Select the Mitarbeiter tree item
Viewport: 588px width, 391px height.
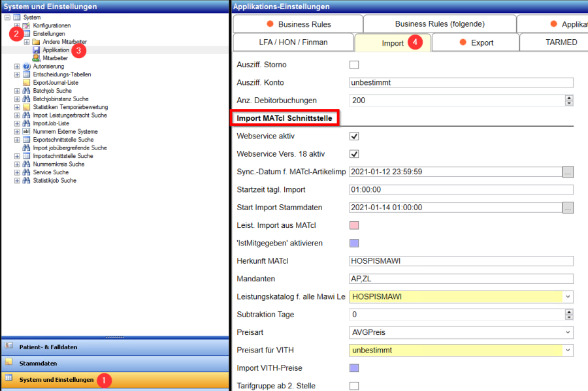(x=55, y=58)
